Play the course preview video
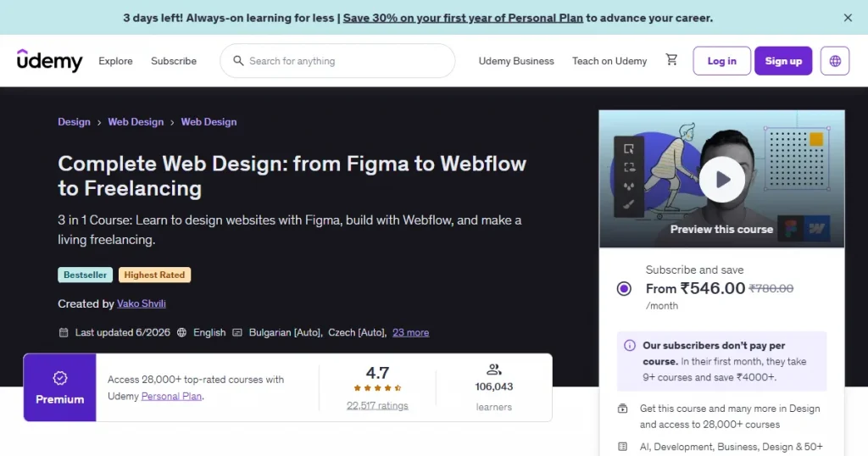 (722, 180)
